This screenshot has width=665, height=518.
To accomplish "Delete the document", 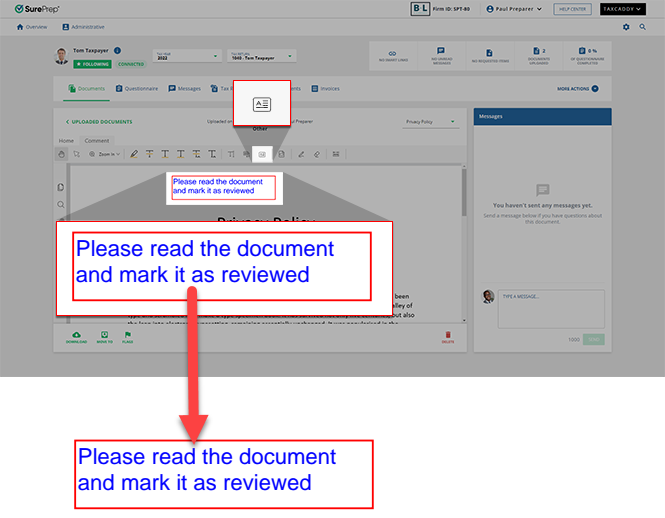I will (x=448, y=337).
